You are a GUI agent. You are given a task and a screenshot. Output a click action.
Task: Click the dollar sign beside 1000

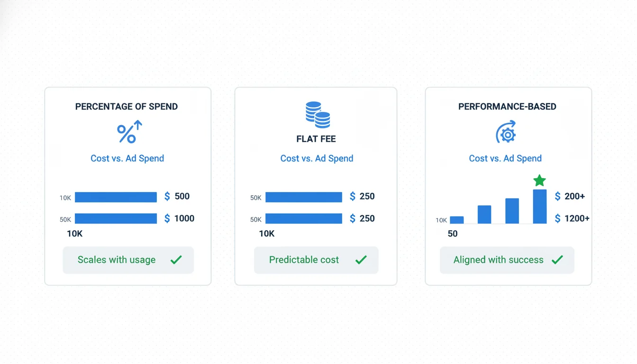pos(167,218)
